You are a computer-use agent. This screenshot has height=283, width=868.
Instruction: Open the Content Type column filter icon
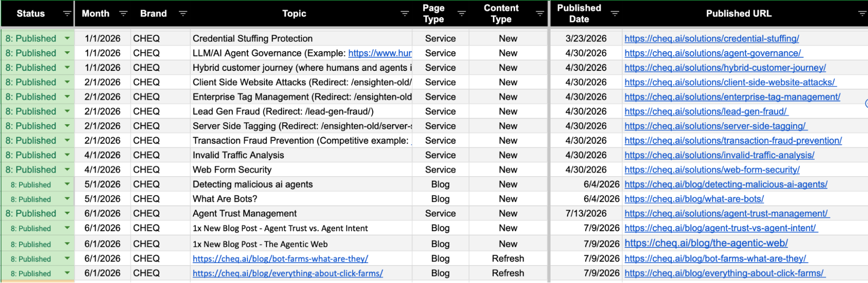click(540, 13)
